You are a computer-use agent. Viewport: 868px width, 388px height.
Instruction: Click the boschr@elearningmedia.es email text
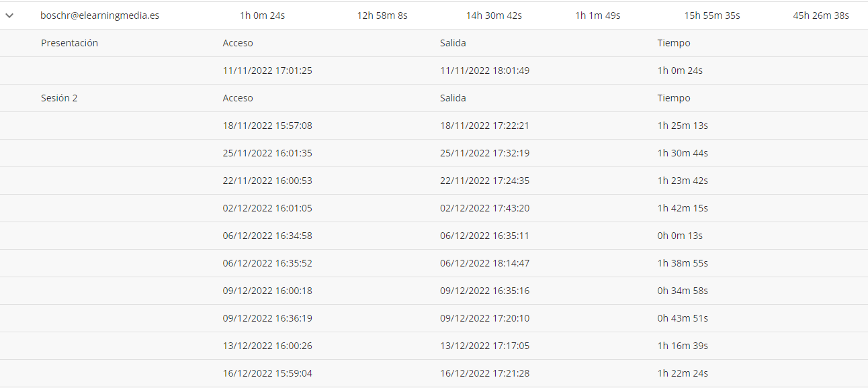tap(100, 15)
